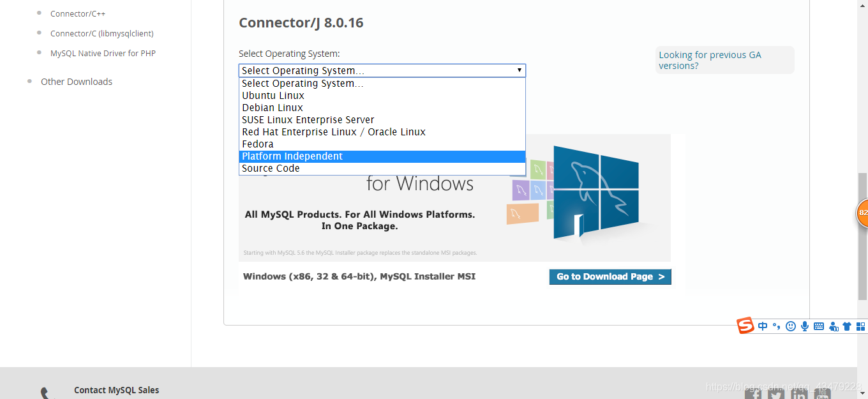Click the orange floating badge at right edge
The width and height of the screenshot is (868, 399).
pos(862,213)
